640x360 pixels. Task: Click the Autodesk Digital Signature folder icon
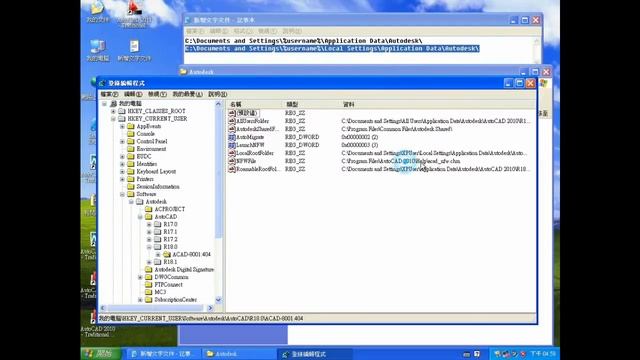coord(149,269)
